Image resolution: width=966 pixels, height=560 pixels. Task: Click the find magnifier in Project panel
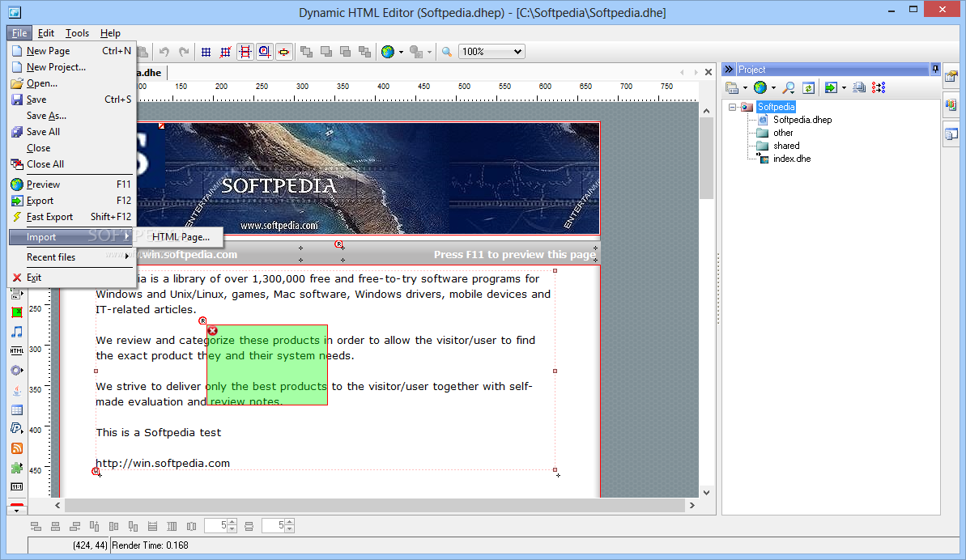(789, 88)
